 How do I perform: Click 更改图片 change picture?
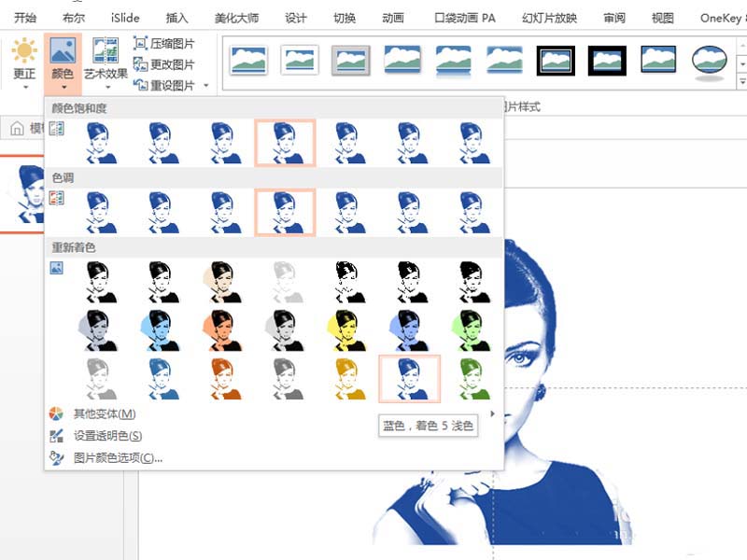pos(164,64)
